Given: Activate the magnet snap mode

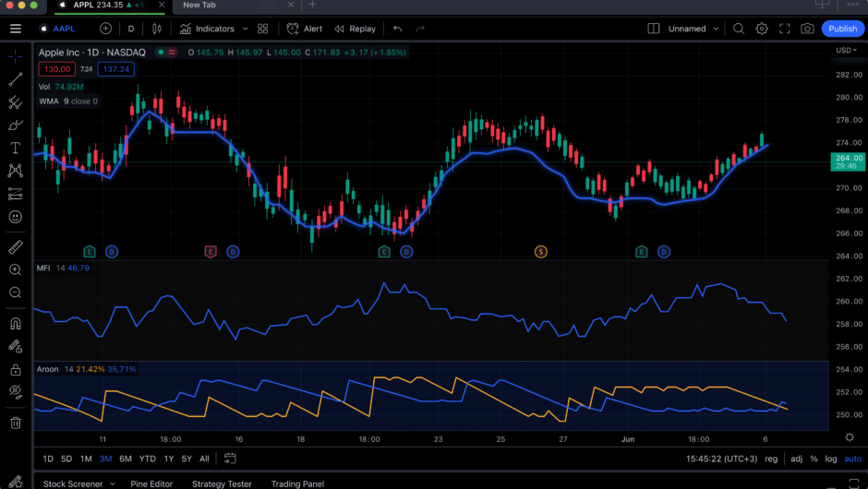Looking at the screenshot, I should pyautogui.click(x=15, y=324).
